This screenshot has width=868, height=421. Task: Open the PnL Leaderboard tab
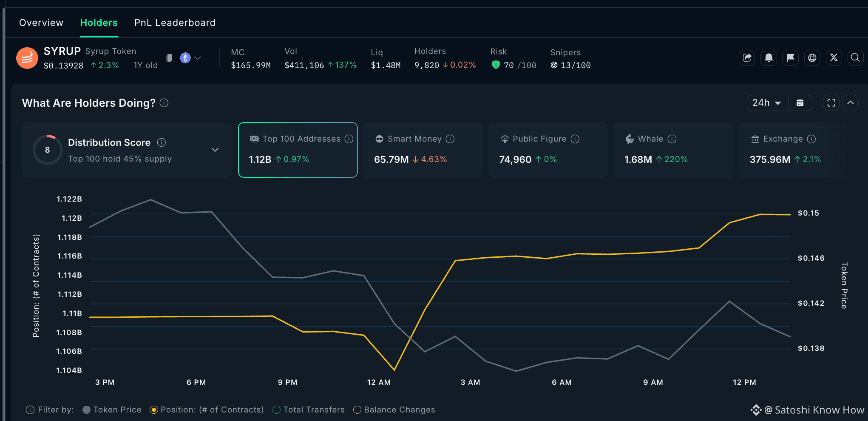[x=175, y=23]
